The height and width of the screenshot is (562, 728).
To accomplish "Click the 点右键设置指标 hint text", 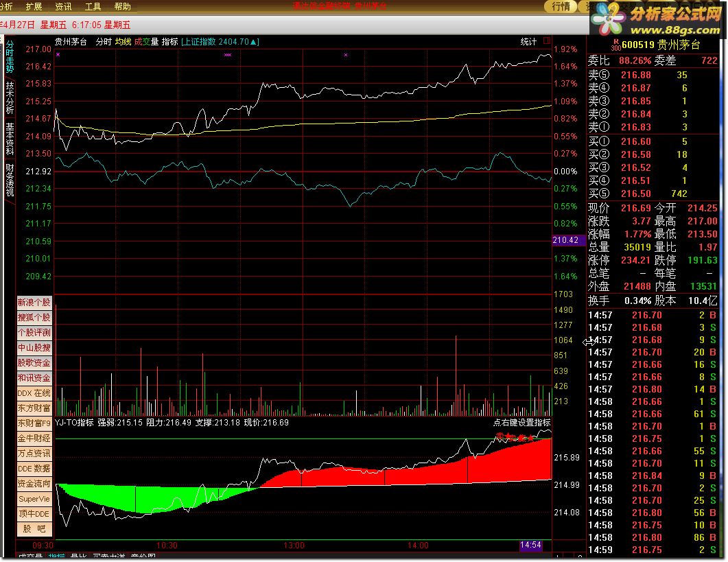I will pyautogui.click(x=522, y=423).
